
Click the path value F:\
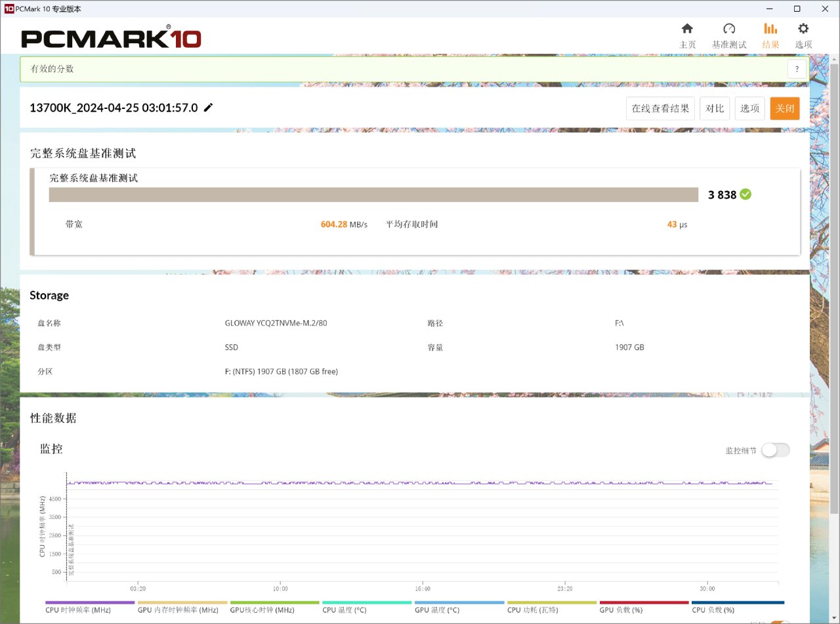pyautogui.click(x=619, y=323)
